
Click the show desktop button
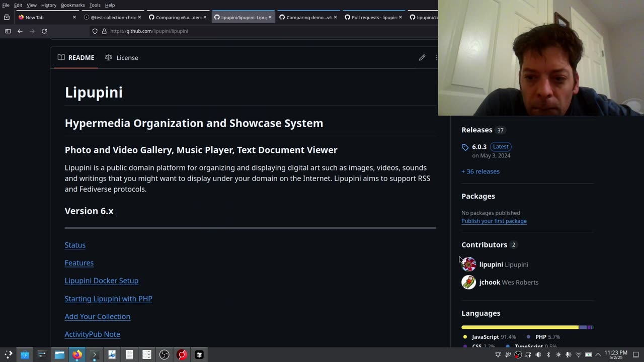[636, 354]
